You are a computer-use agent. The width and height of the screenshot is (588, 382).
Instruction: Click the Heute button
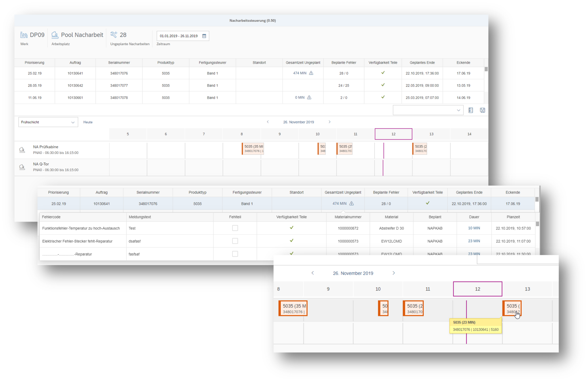point(88,122)
